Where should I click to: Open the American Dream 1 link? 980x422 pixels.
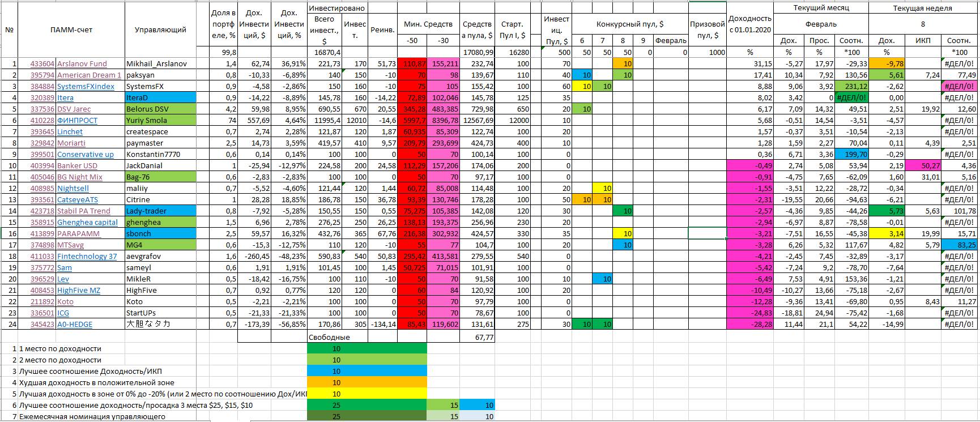(89, 75)
